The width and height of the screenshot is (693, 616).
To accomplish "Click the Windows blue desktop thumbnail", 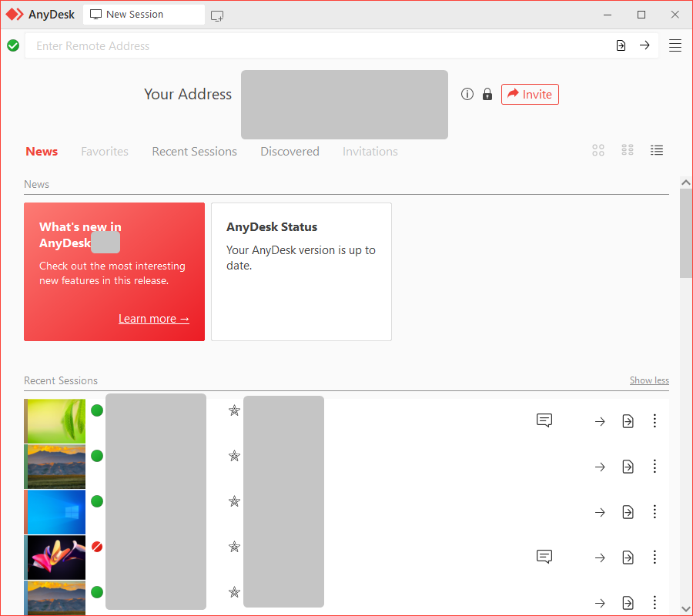I will [55, 512].
